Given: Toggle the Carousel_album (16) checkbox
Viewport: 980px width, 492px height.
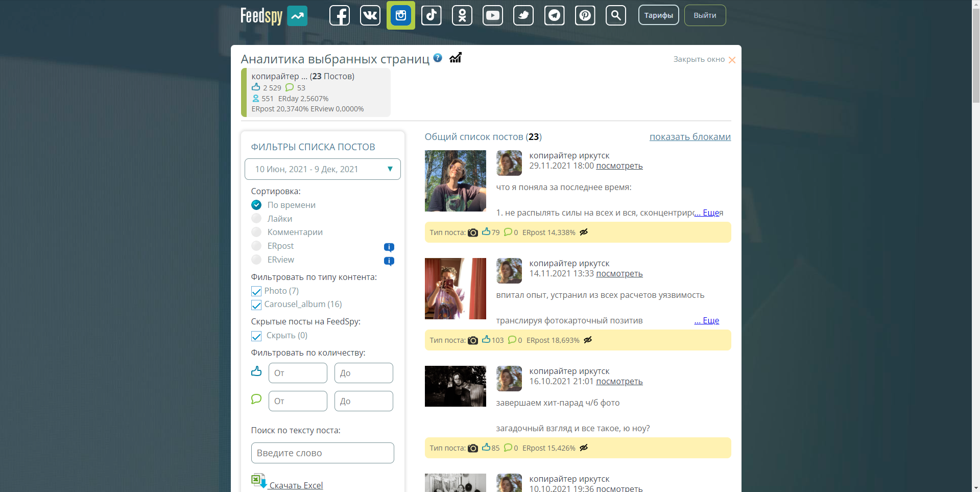Looking at the screenshot, I should pyautogui.click(x=256, y=305).
